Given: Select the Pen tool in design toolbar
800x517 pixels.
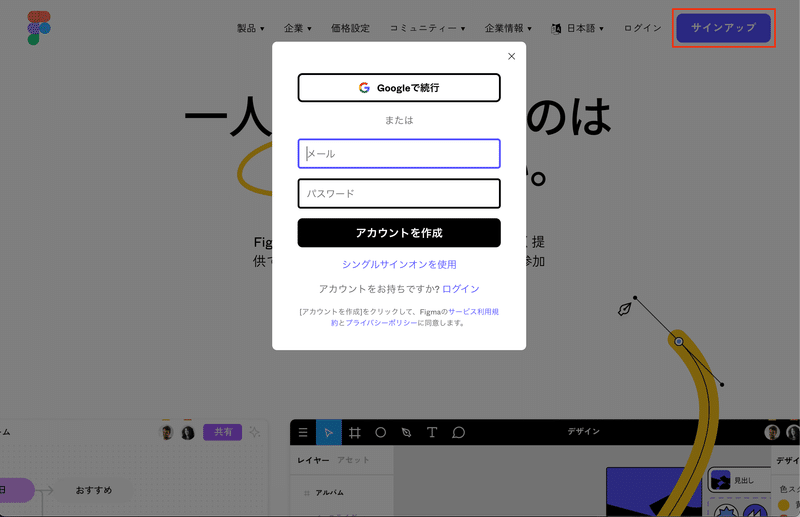Looking at the screenshot, I should 406,433.
